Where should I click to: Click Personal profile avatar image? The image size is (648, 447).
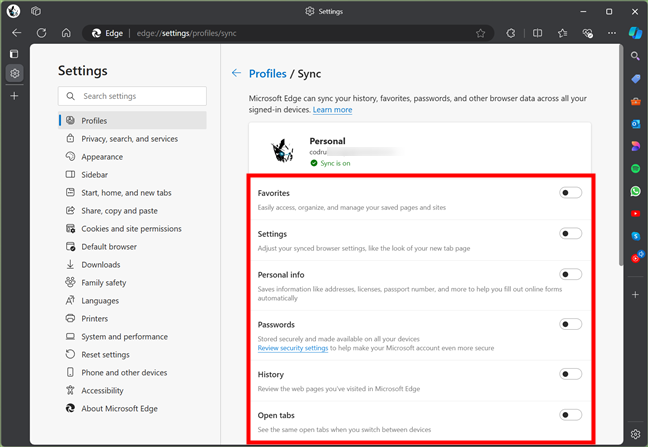pyautogui.click(x=282, y=150)
